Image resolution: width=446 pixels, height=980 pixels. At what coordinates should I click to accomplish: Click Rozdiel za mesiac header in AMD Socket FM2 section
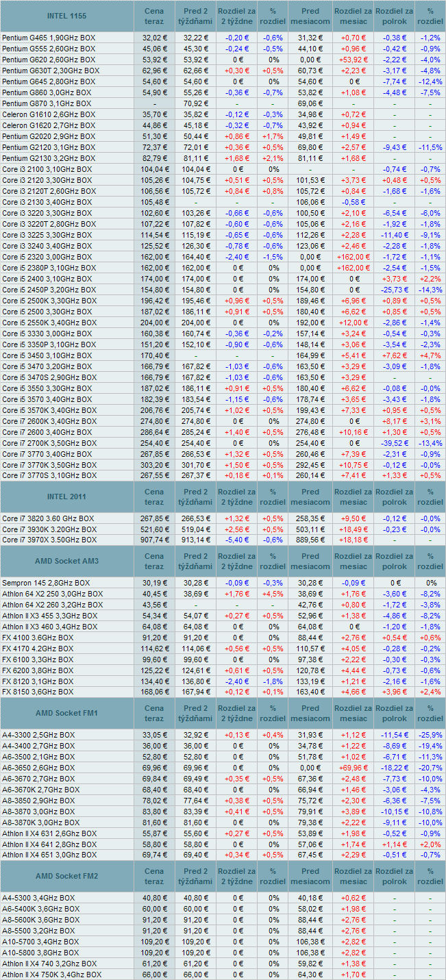tap(354, 876)
